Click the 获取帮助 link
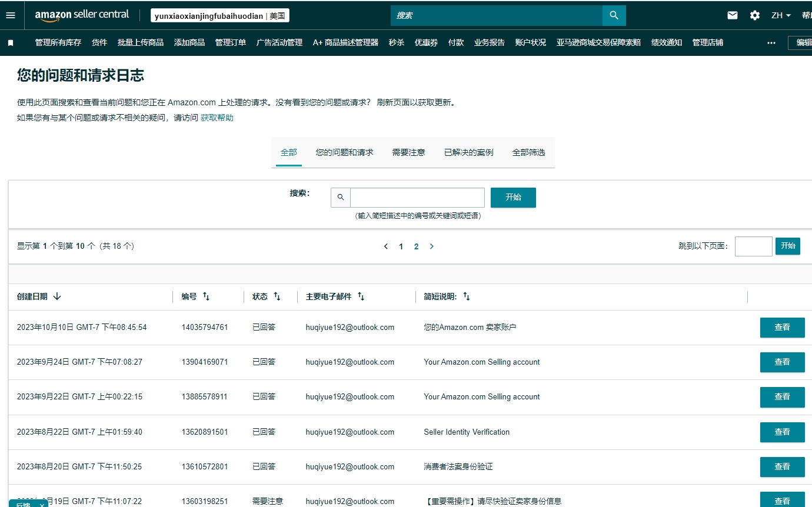Image resolution: width=812 pixels, height=507 pixels. pos(217,118)
